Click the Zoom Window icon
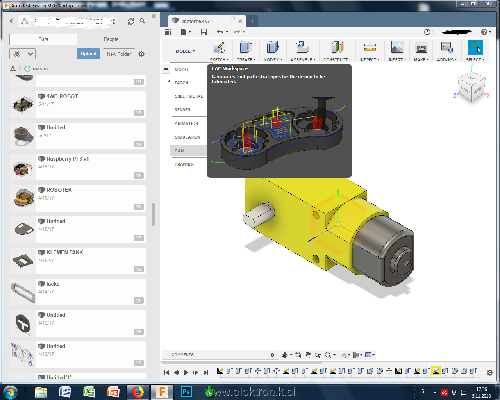The height and width of the screenshot is (400, 500). click(318, 355)
